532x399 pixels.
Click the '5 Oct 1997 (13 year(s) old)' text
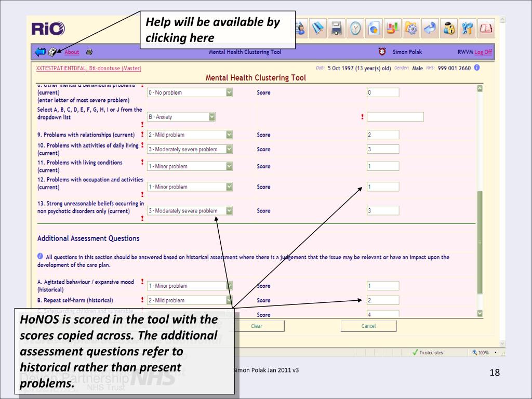pos(360,68)
